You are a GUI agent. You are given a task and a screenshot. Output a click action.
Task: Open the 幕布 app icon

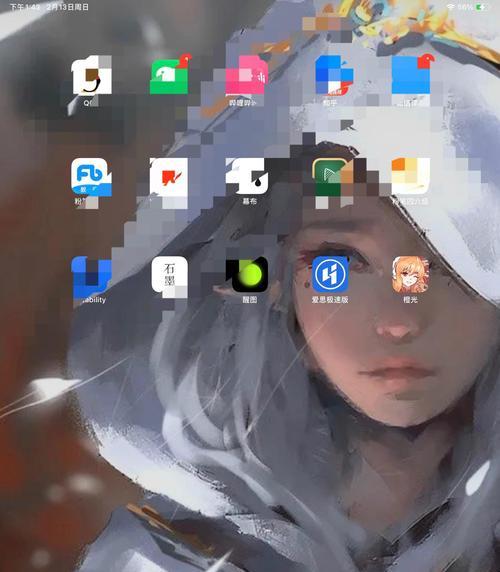(x=247, y=176)
